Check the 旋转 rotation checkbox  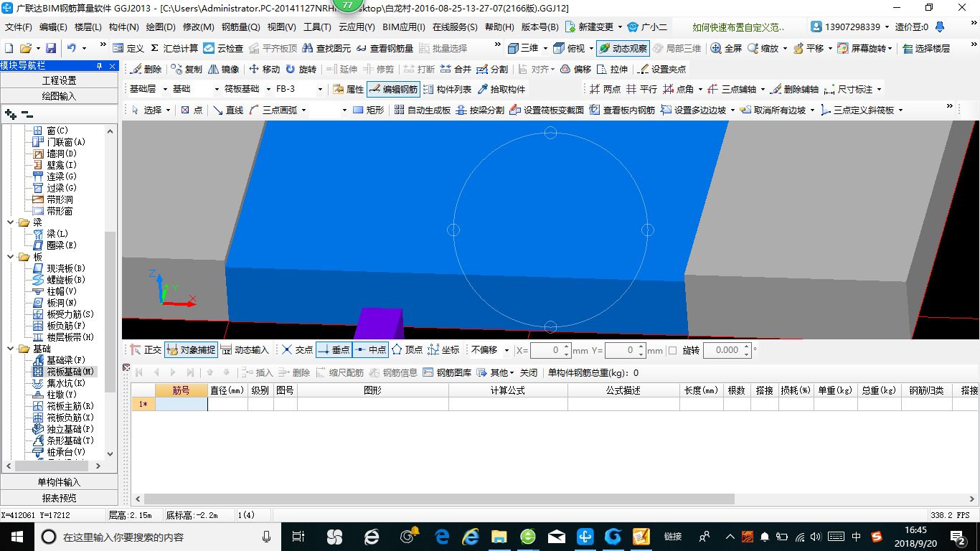[x=672, y=350]
